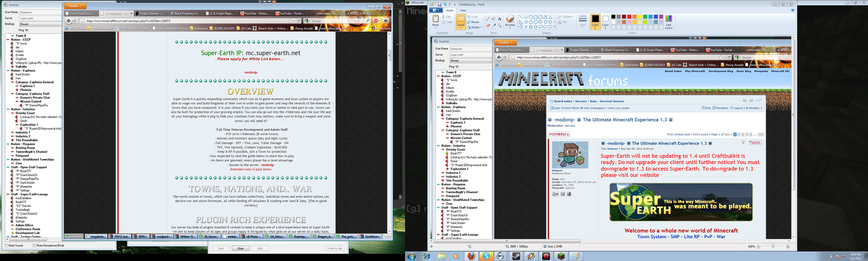Click the Undo arrow in Paint title bar
The image size is (868, 261).
coord(444,5)
